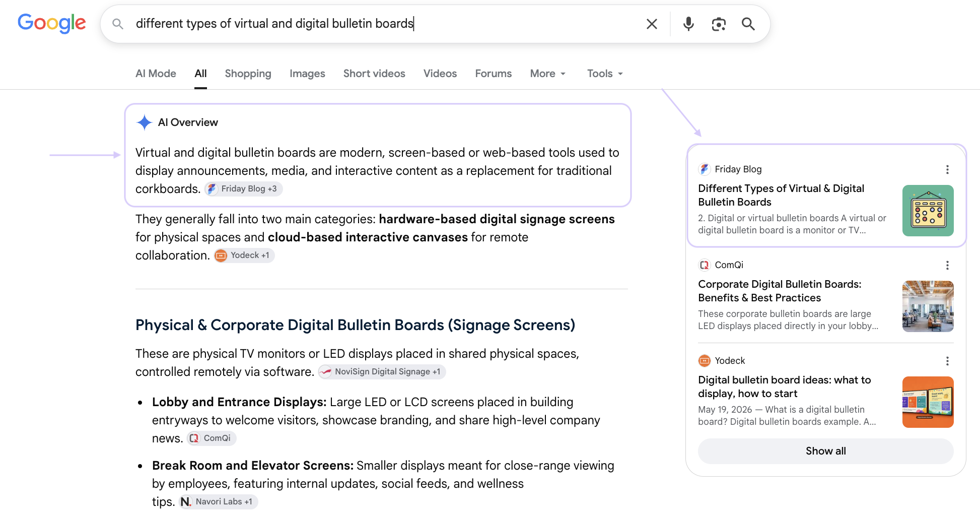Click the ComQi favicon in sources panel
Viewport: 980px width, 517px height.
[x=704, y=265]
